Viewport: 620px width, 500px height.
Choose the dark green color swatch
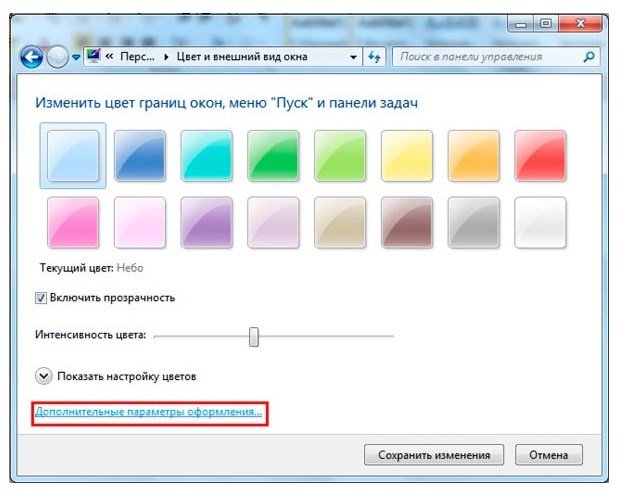coord(273,156)
